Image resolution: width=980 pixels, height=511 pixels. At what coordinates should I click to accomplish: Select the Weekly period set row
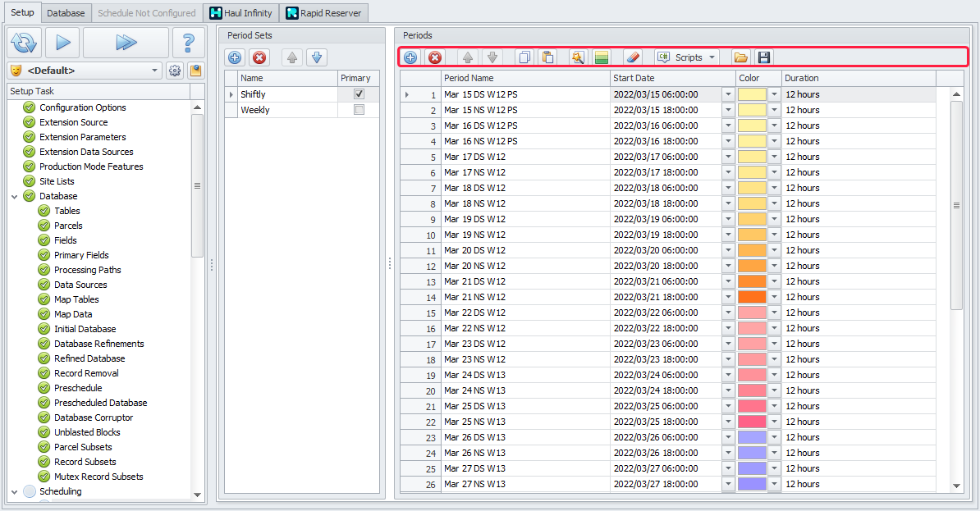[x=302, y=110]
